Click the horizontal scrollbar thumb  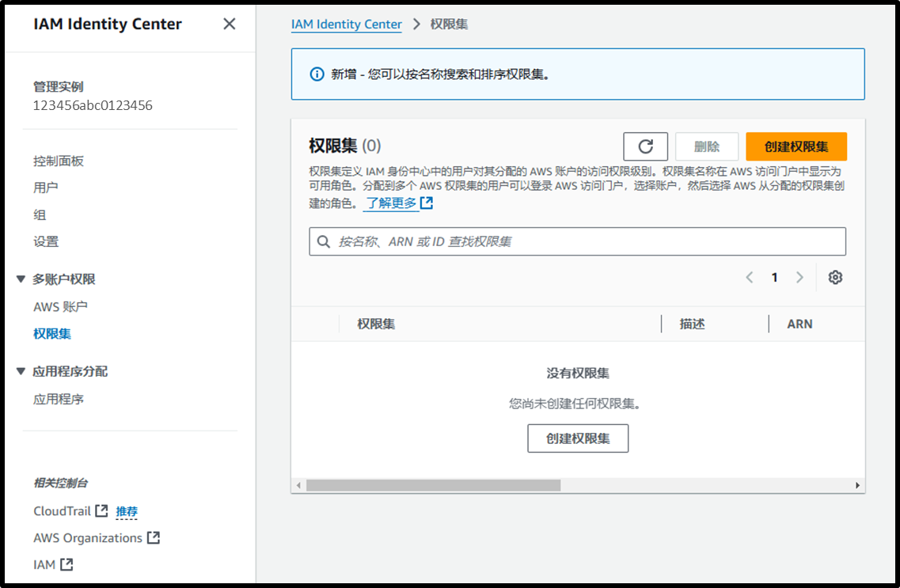point(433,485)
